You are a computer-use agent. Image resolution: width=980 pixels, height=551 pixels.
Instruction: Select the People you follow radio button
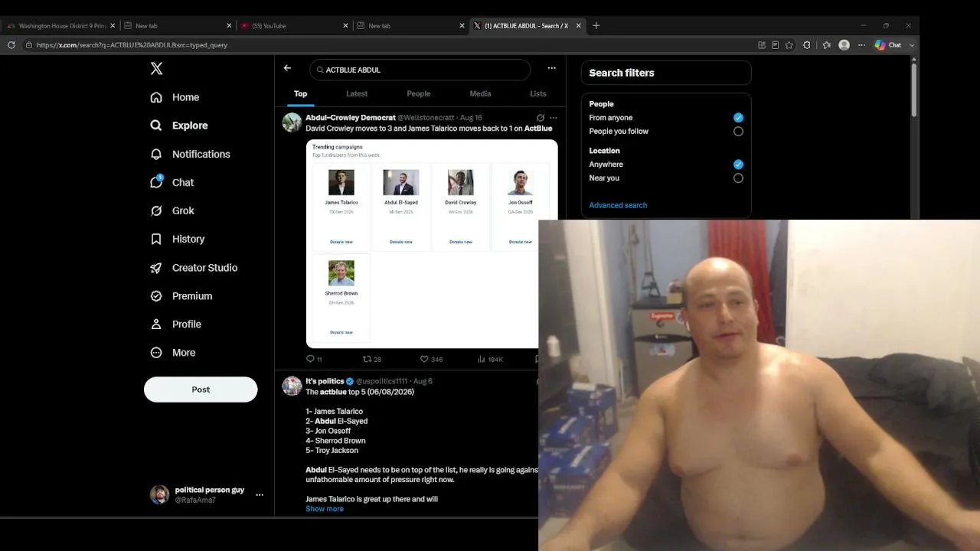[x=738, y=132]
